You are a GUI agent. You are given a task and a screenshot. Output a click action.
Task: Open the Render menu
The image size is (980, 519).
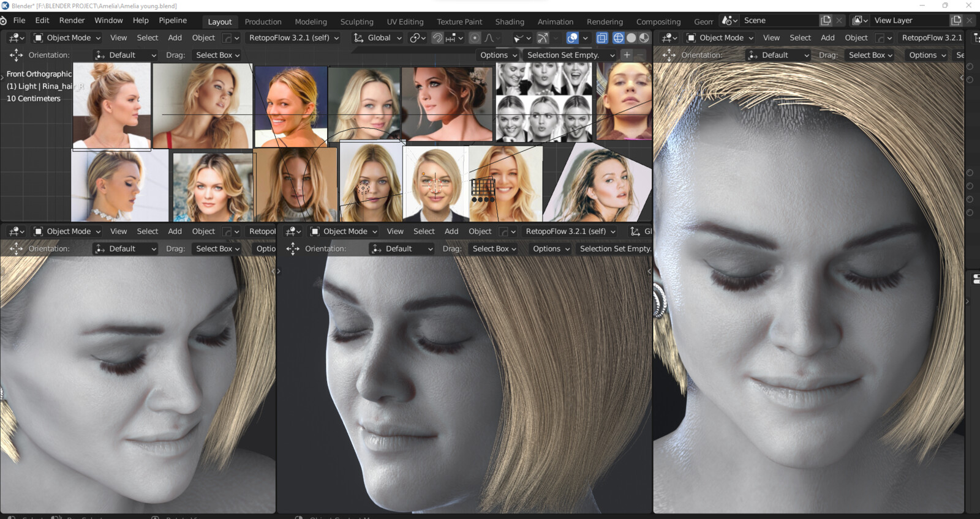pyautogui.click(x=72, y=20)
